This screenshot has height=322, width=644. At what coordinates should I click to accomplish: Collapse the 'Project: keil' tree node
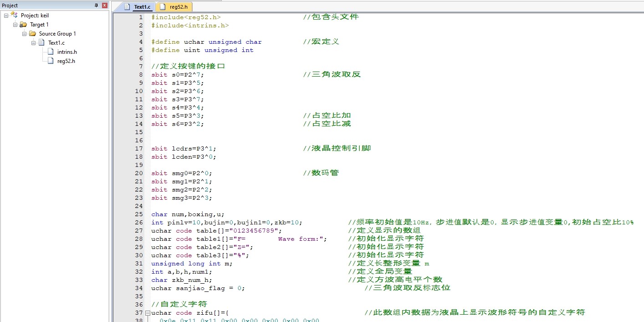tap(6, 16)
